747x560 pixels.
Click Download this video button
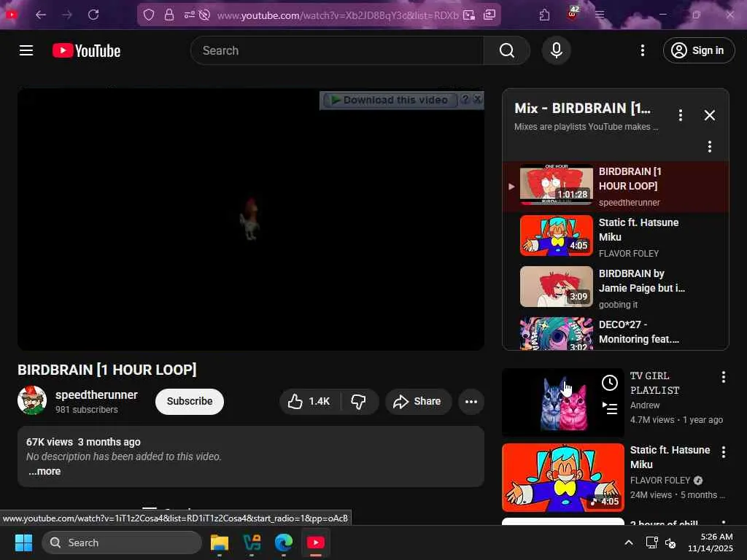390,100
